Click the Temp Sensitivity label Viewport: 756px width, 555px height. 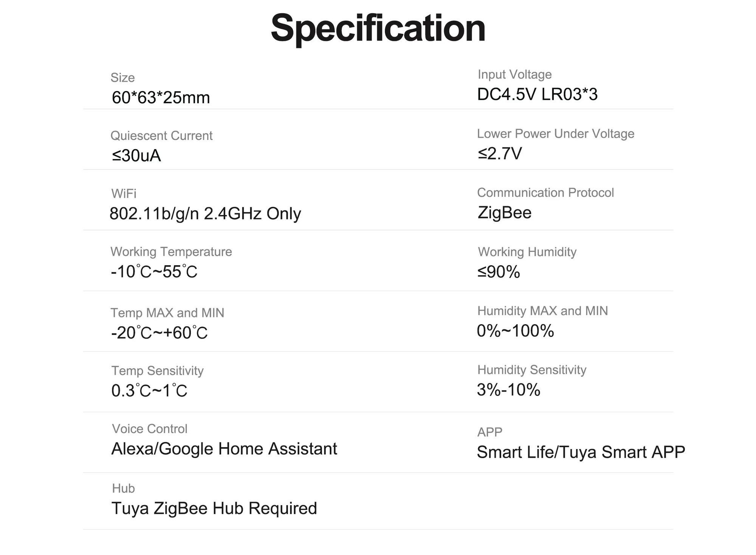(157, 371)
